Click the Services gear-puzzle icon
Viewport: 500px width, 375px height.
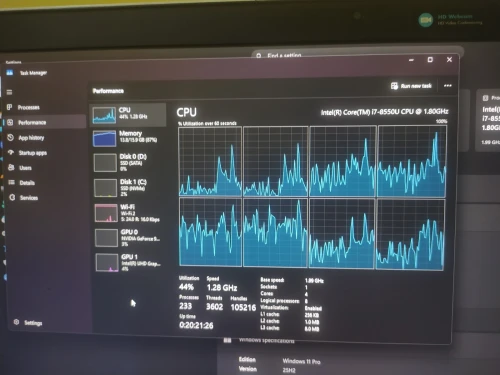pyautogui.click(x=12, y=197)
